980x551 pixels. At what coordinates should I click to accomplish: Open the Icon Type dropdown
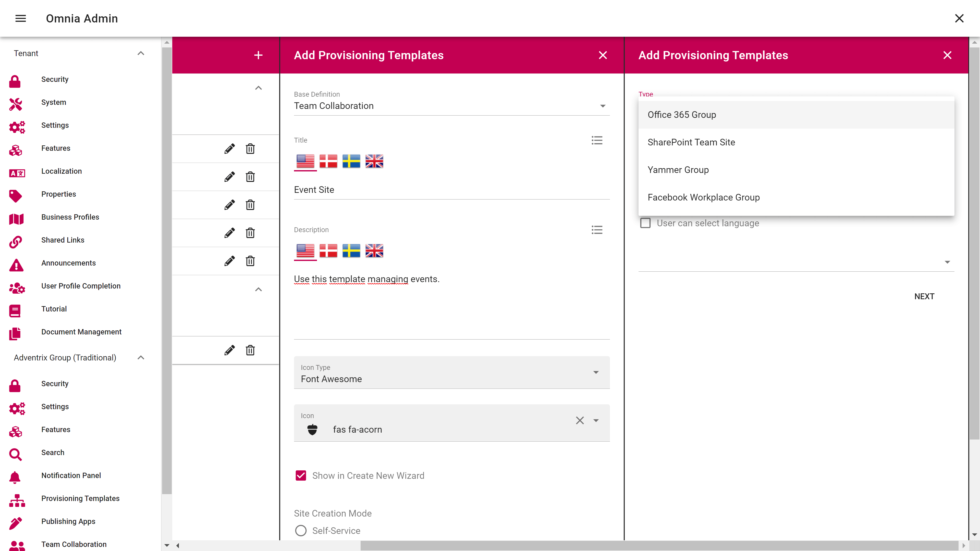pos(451,373)
